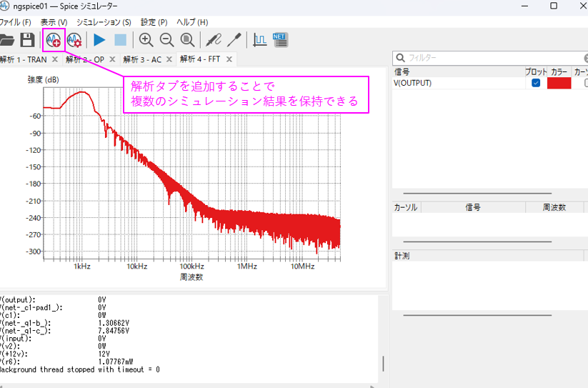Open workbook via the folder icon
Screen dimensions: 588x388
[6, 40]
